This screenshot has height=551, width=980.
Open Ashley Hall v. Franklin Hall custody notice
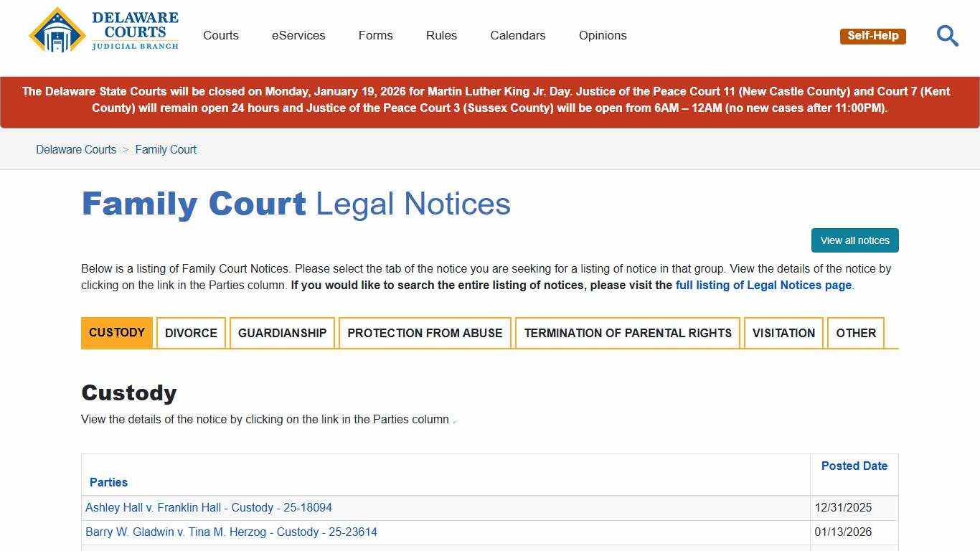[209, 507]
